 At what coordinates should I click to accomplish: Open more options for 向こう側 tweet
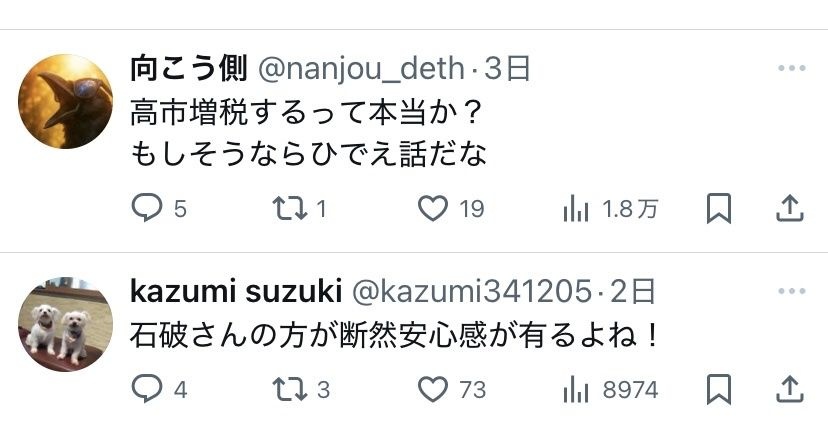791,69
